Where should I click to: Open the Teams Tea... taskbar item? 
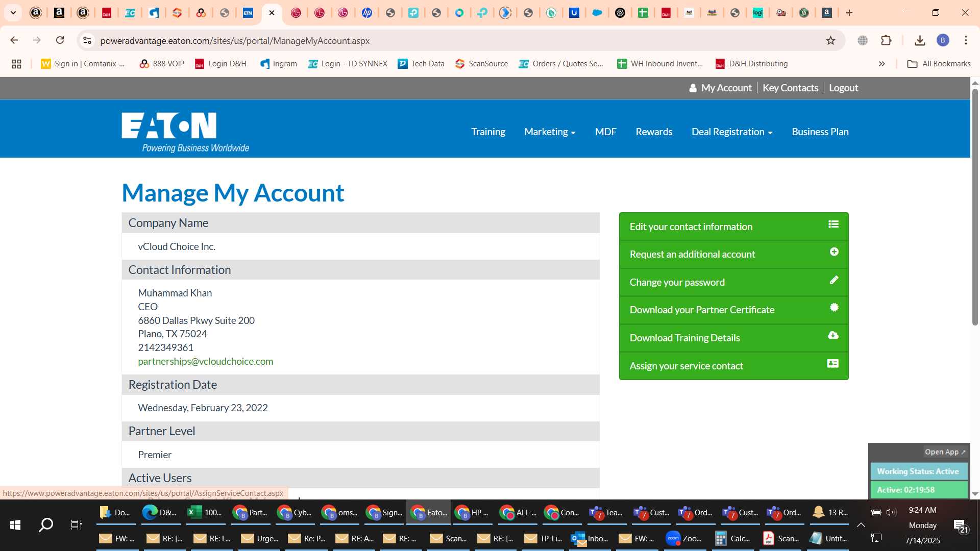tap(605, 512)
